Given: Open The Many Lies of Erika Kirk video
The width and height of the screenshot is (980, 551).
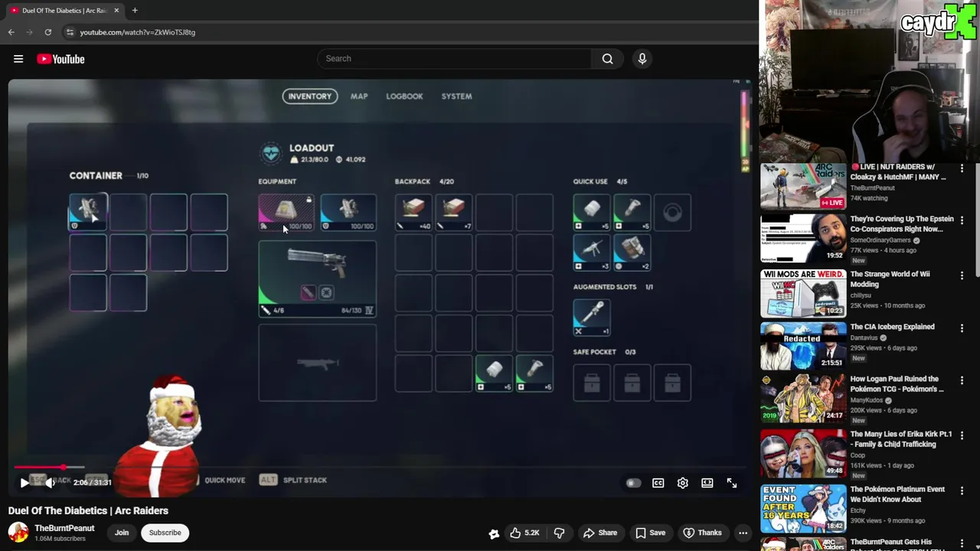Looking at the screenshot, I should pyautogui.click(x=901, y=439).
